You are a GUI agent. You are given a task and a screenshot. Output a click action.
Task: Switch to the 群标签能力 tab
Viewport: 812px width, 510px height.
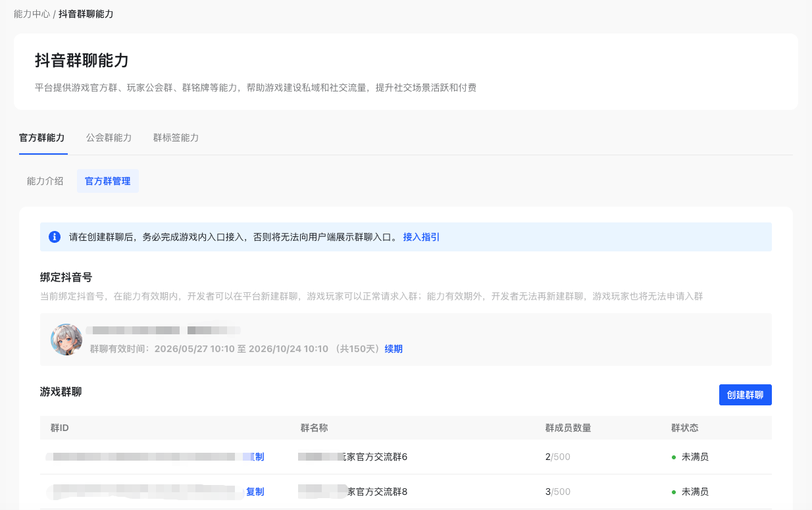click(x=176, y=138)
